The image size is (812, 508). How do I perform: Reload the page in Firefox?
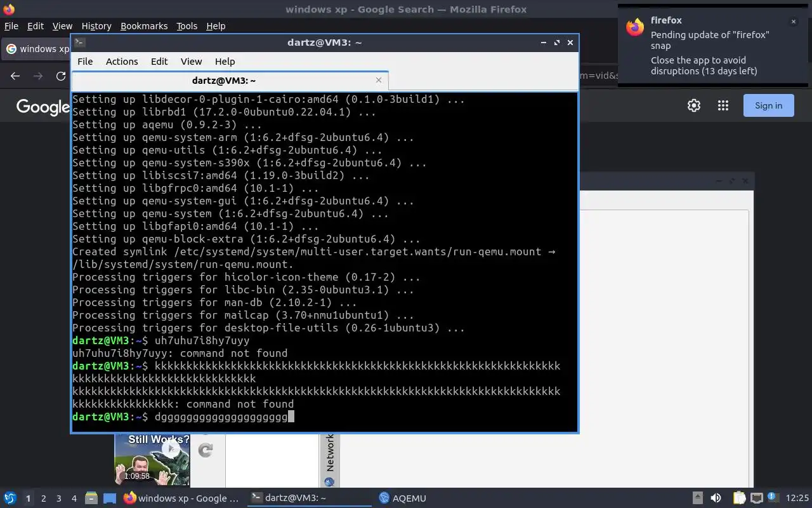[61, 76]
